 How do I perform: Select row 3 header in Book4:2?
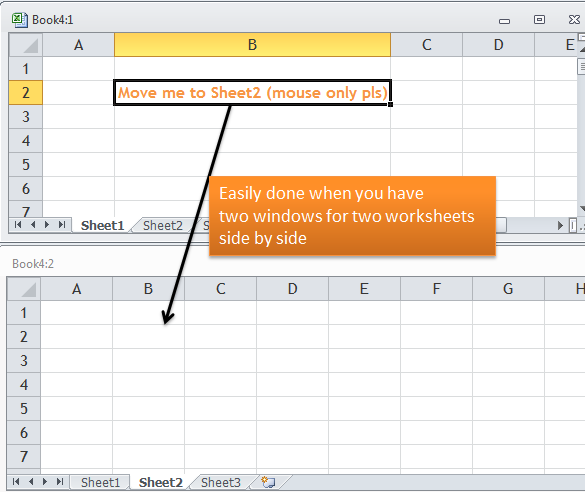[x=24, y=361]
